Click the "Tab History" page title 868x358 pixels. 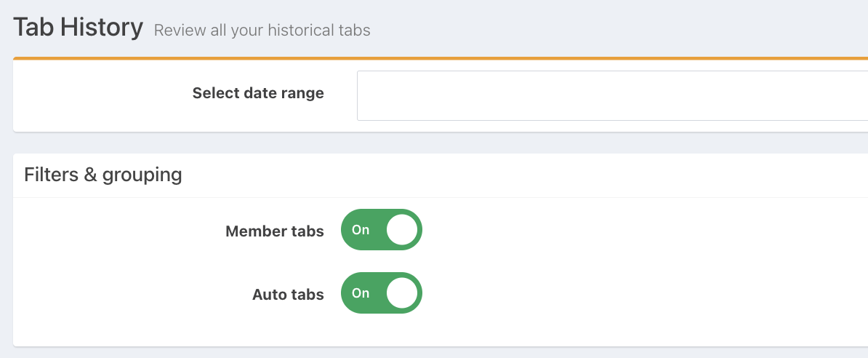(79, 28)
